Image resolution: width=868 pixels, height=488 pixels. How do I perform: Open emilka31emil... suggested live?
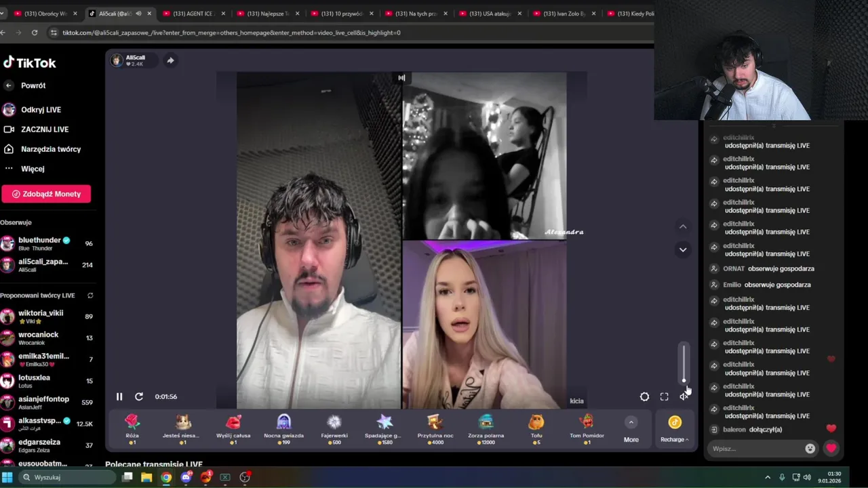(x=46, y=359)
